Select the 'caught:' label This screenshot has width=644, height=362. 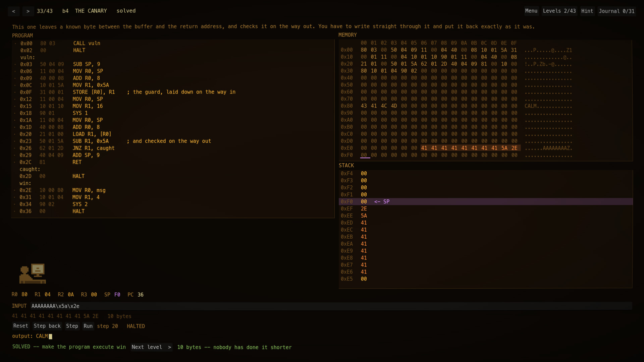(x=30, y=169)
